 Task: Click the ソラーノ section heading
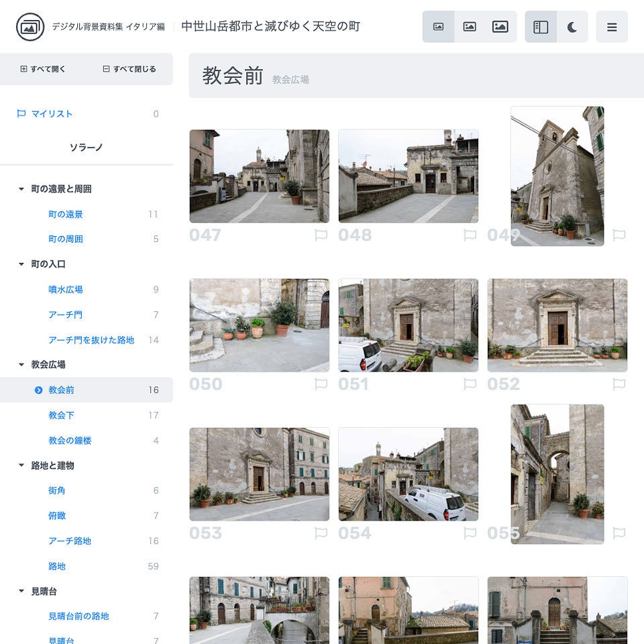87,147
